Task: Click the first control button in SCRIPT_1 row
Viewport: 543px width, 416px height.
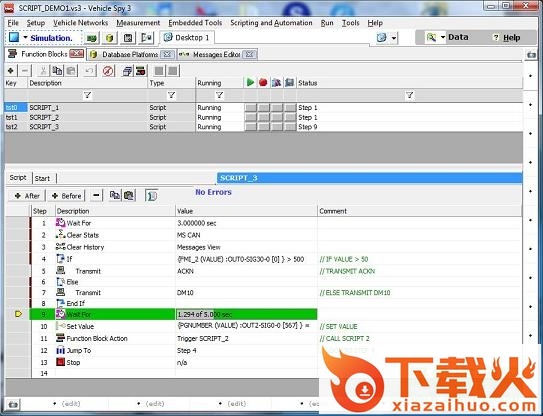Action: 250,108
